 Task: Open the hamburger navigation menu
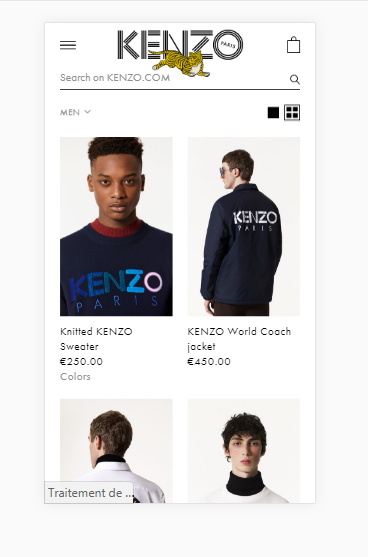68,45
